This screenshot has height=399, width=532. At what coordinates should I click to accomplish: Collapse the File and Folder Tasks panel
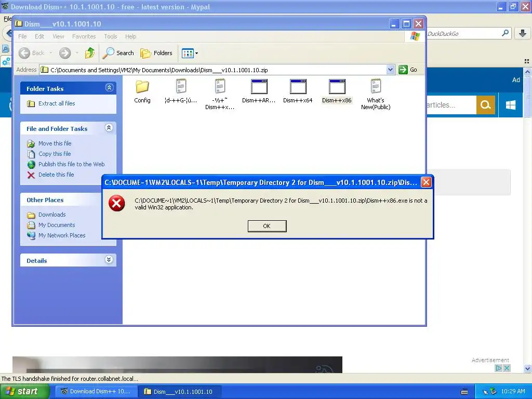pyautogui.click(x=109, y=128)
